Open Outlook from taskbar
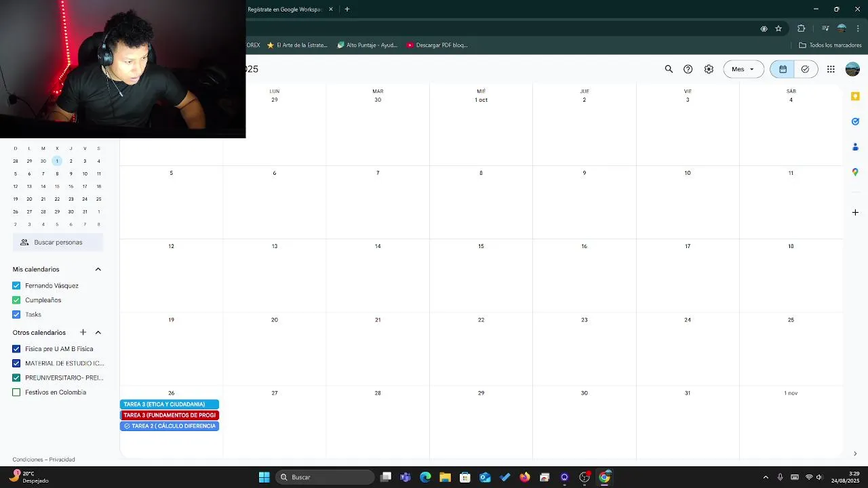 coord(485,477)
